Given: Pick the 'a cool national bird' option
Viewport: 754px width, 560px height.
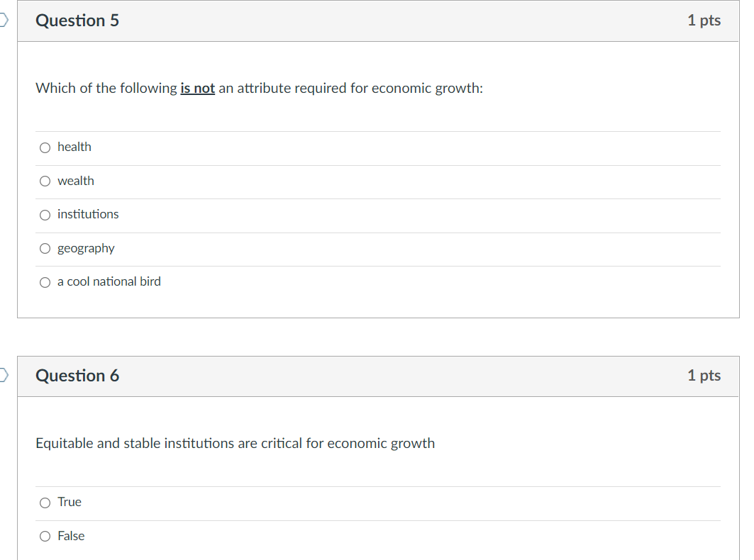Looking at the screenshot, I should [x=45, y=282].
